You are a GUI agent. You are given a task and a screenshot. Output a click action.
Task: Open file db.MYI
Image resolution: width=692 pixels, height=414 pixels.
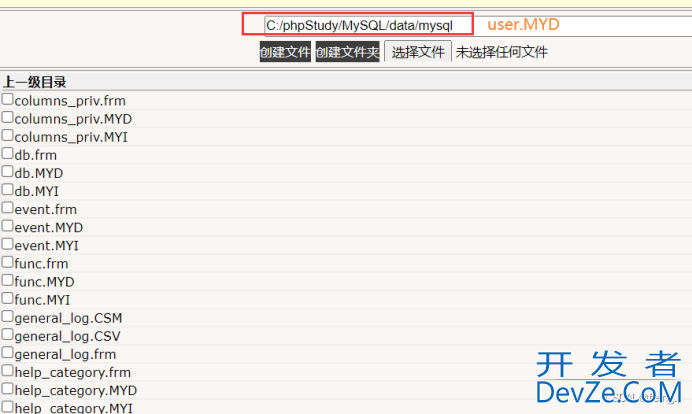(x=37, y=192)
